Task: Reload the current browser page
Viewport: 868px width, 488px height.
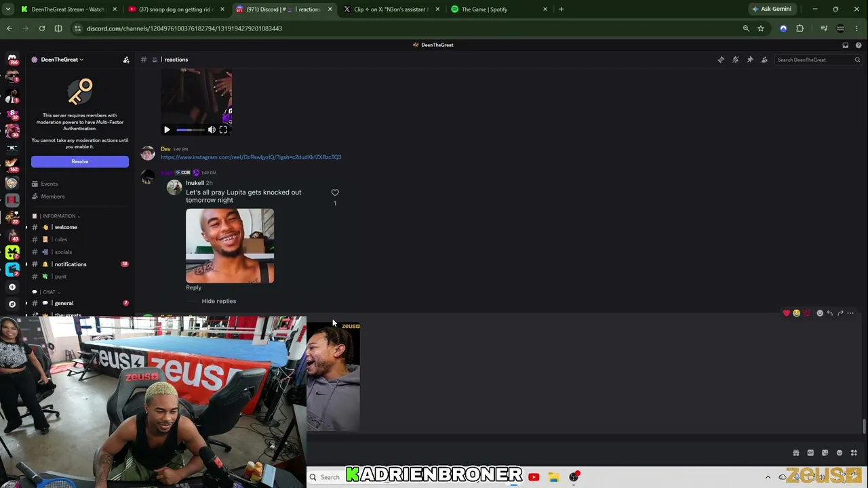Action: coord(42,28)
